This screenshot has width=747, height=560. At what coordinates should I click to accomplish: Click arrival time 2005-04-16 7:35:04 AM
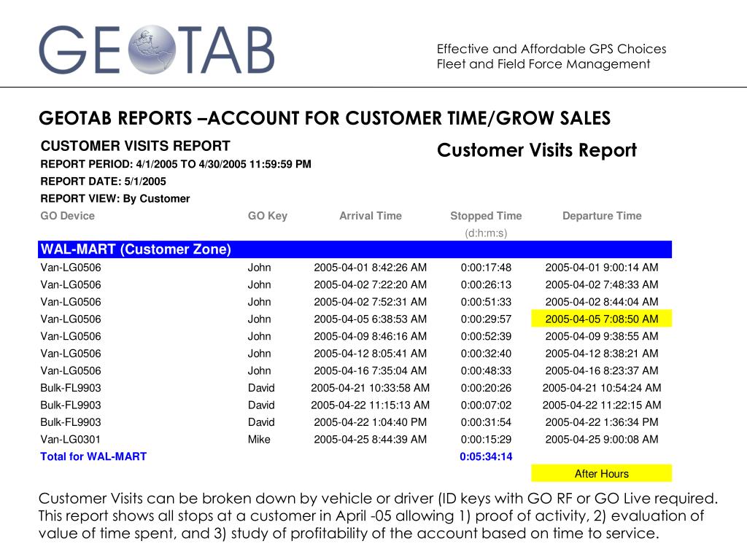click(x=370, y=370)
